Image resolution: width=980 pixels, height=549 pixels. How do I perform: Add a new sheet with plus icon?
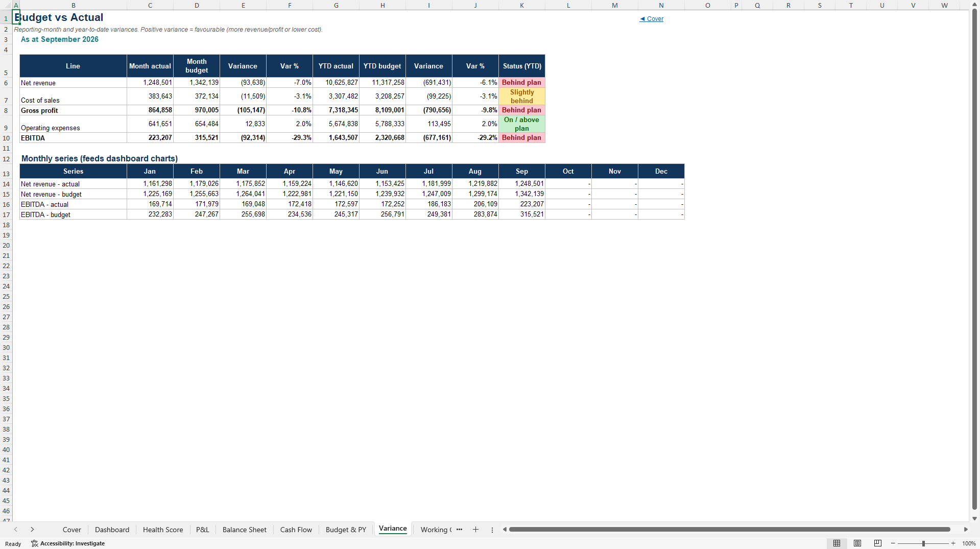click(x=475, y=530)
